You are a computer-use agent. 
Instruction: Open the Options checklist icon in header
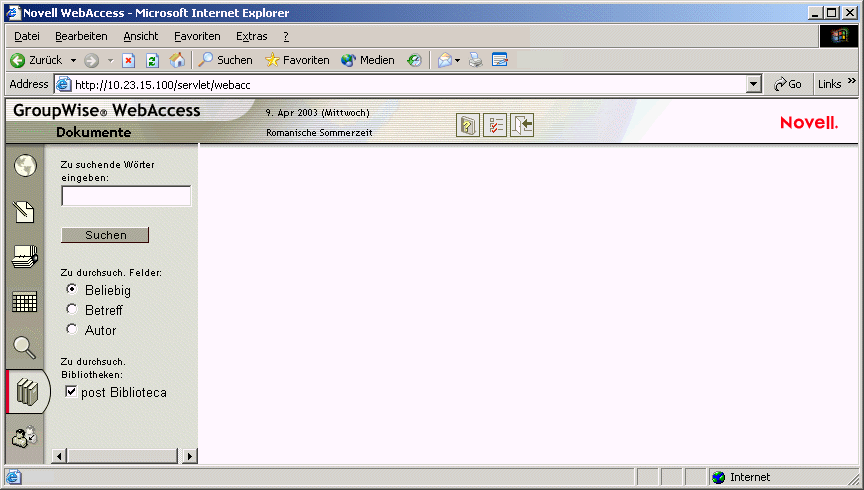495,125
